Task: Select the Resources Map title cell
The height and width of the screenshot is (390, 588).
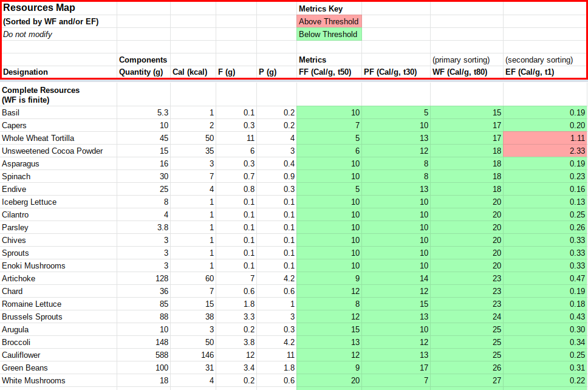Action: pos(39,9)
